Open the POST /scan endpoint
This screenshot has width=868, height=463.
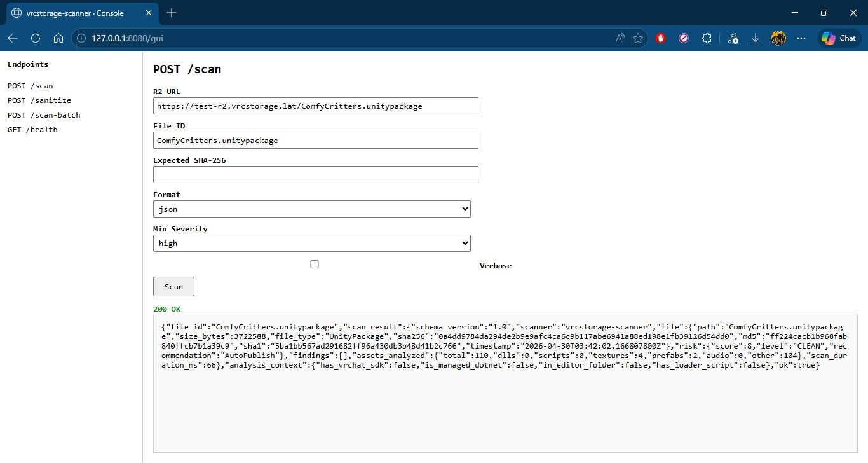click(31, 86)
